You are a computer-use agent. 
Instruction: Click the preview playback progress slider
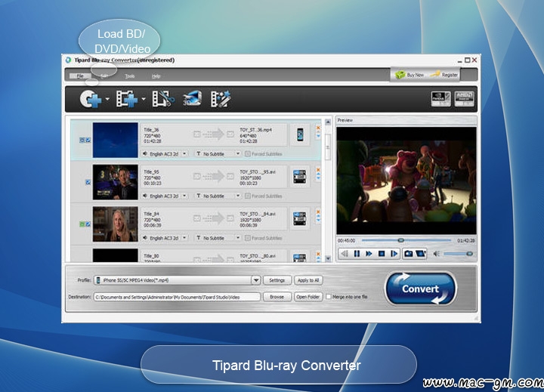pos(400,241)
